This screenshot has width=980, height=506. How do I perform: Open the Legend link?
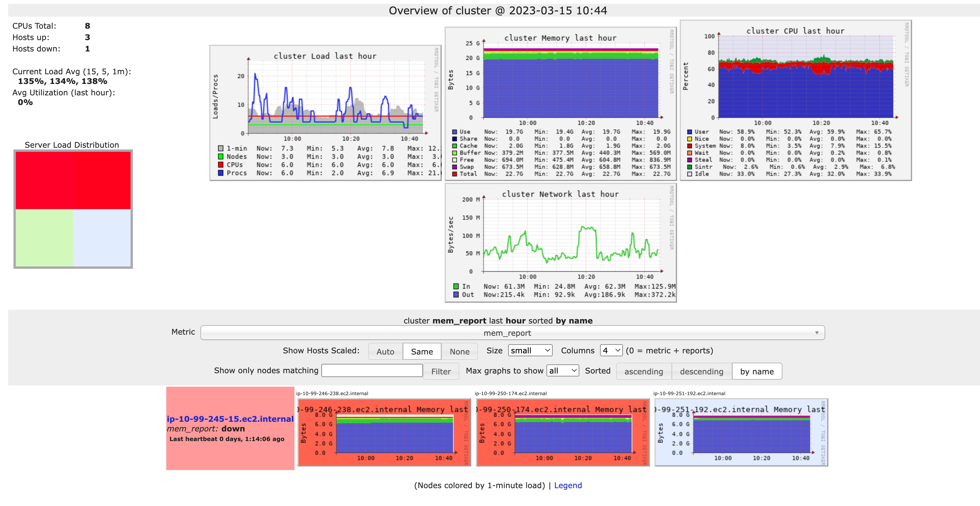pyautogui.click(x=568, y=485)
